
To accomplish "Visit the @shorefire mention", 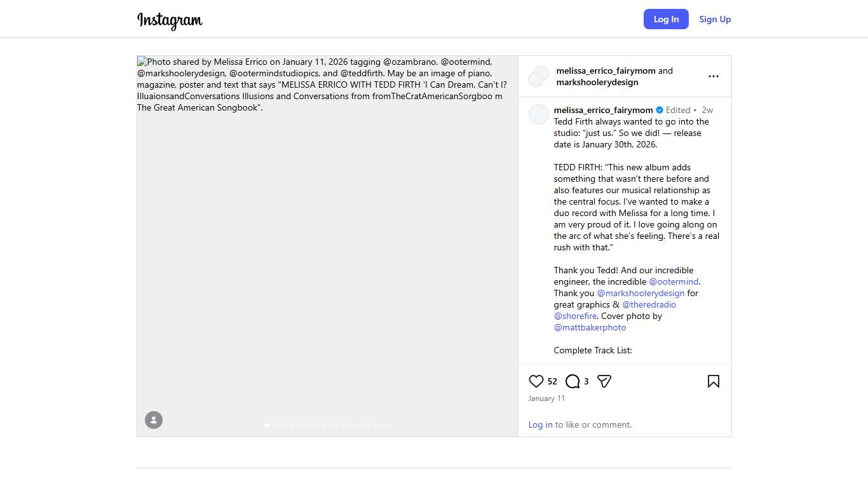I will click(575, 316).
